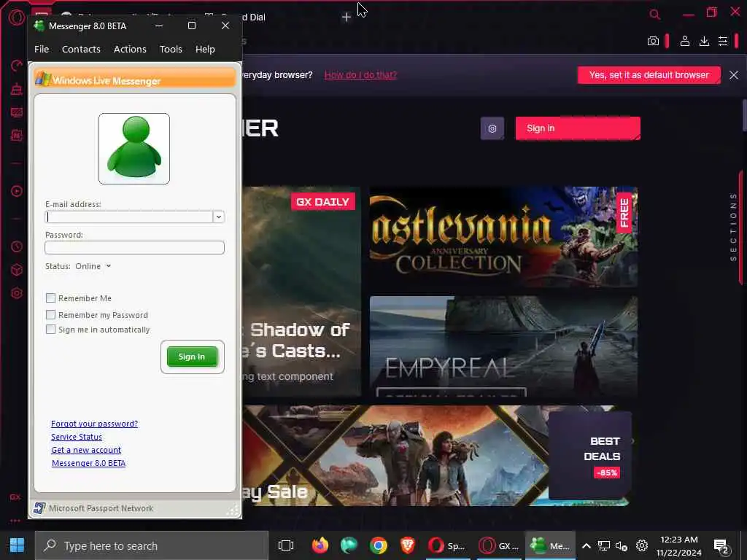Image resolution: width=747 pixels, height=560 pixels.
Task: Open the Opera GX easy setup icon
Action: 723,42
